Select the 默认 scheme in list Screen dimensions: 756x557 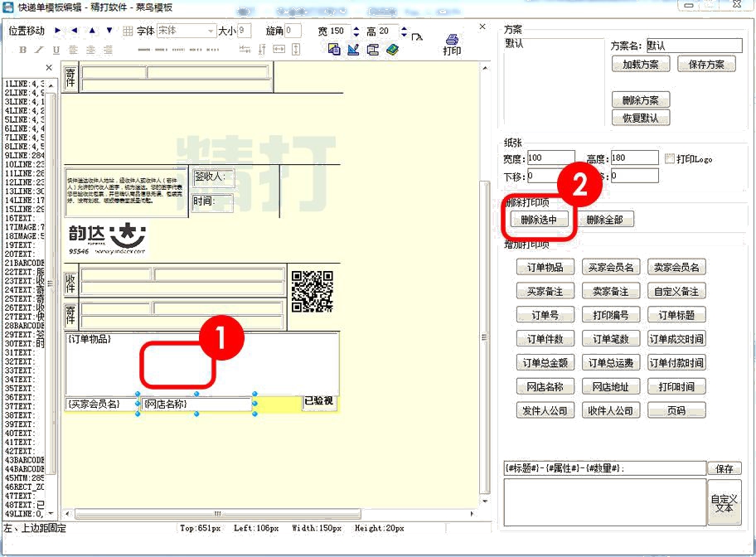514,45
